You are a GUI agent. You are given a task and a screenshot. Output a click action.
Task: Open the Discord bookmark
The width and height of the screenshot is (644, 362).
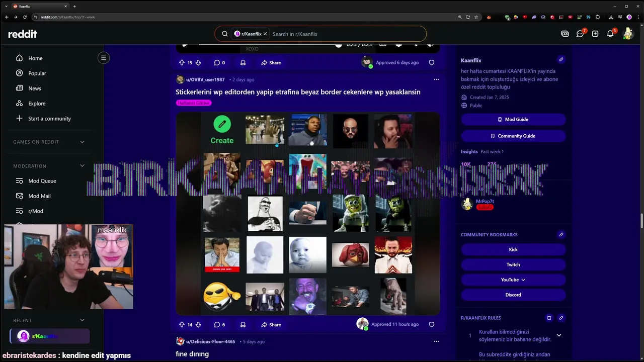tap(513, 295)
